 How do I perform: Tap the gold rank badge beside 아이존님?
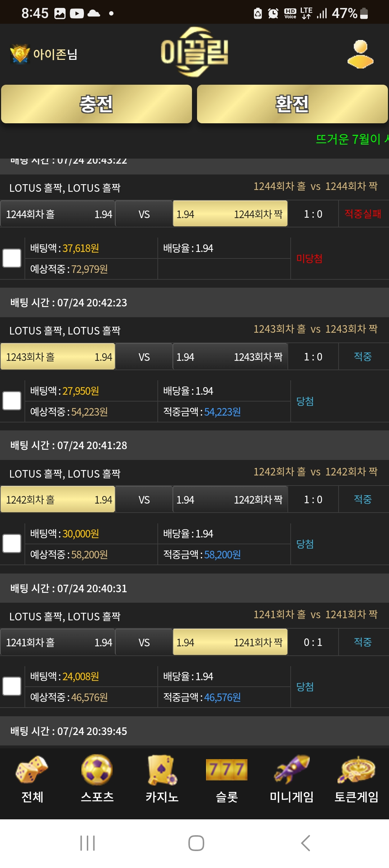click(x=20, y=54)
